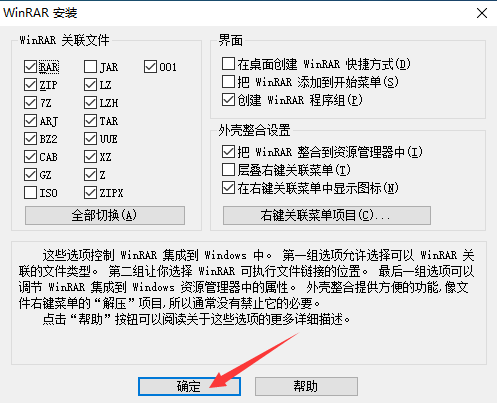The image size is (497, 403).
Task: Uncheck 创建 WinRAR 程序组 option
Action: [228, 100]
